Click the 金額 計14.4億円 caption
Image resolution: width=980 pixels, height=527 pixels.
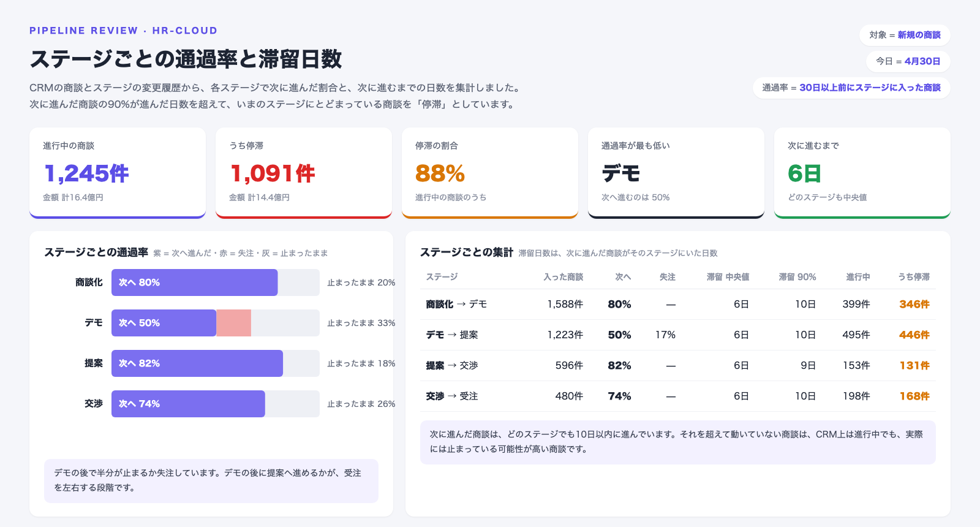pos(259,197)
